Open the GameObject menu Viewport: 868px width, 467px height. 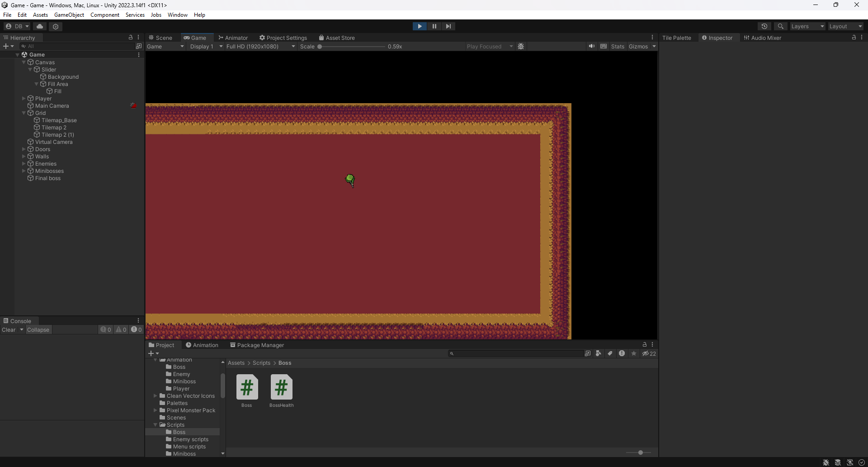pyautogui.click(x=69, y=14)
